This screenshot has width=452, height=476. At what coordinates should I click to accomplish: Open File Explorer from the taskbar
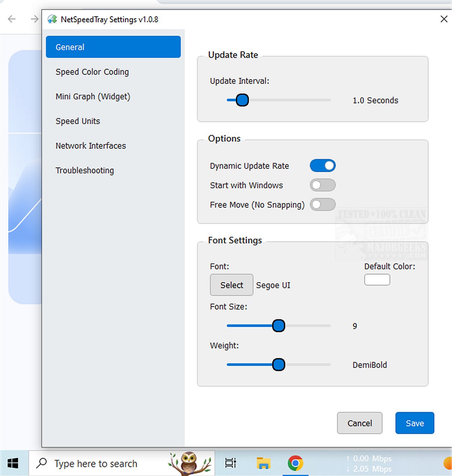263,463
